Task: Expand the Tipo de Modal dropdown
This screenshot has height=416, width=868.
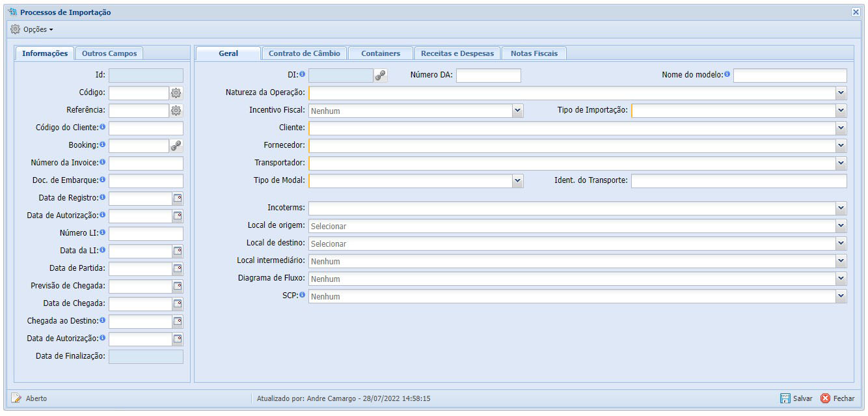Action: pos(518,181)
